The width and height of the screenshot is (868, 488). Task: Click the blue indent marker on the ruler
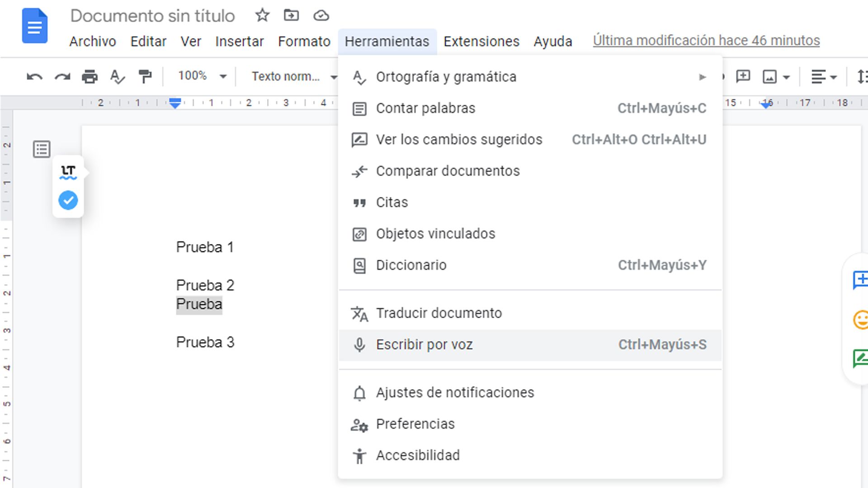[x=175, y=103]
